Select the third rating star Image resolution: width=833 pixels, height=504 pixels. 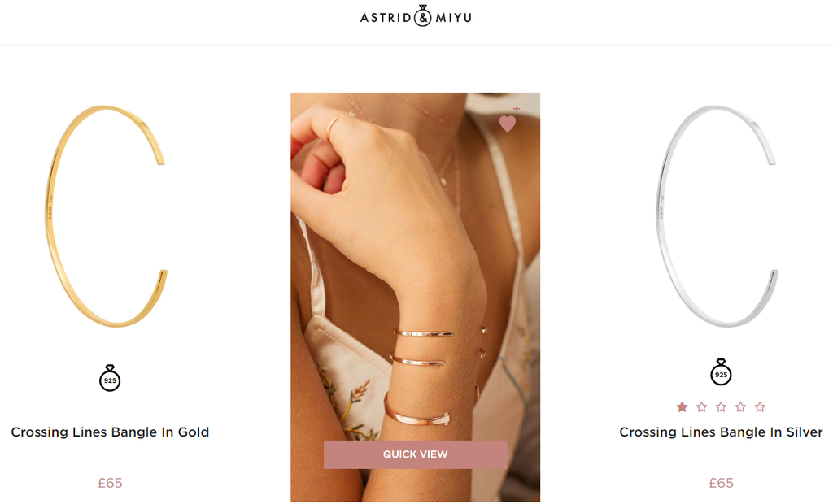[721, 407]
